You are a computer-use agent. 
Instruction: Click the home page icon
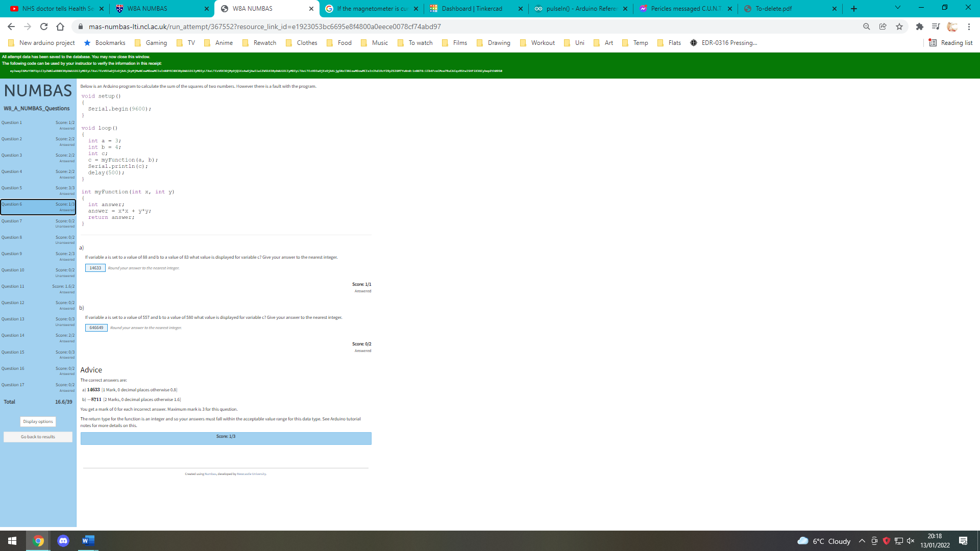click(x=60, y=27)
